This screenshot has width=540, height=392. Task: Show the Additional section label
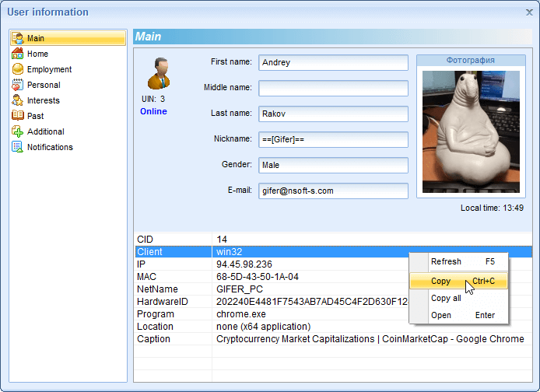coord(46,131)
